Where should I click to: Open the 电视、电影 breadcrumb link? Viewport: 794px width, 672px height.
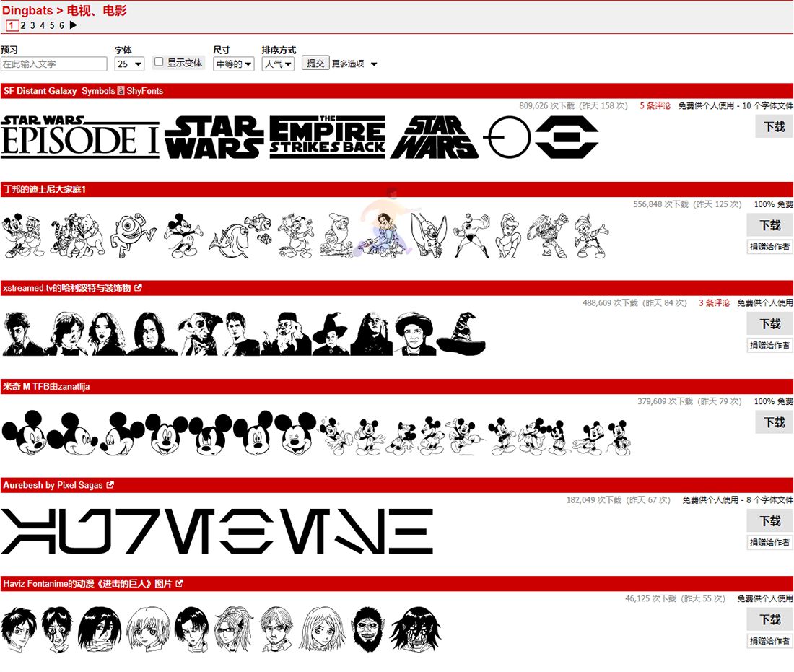point(97,11)
